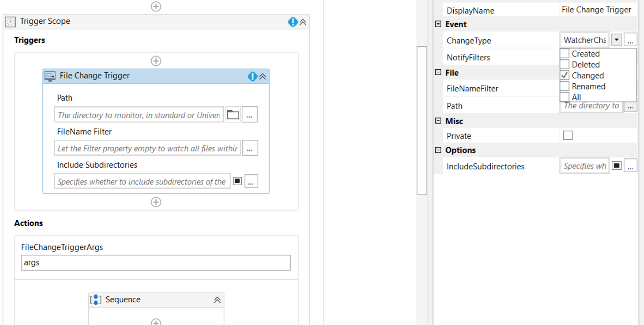
Task: Check the Renamed change type option
Action: point(565,86)
